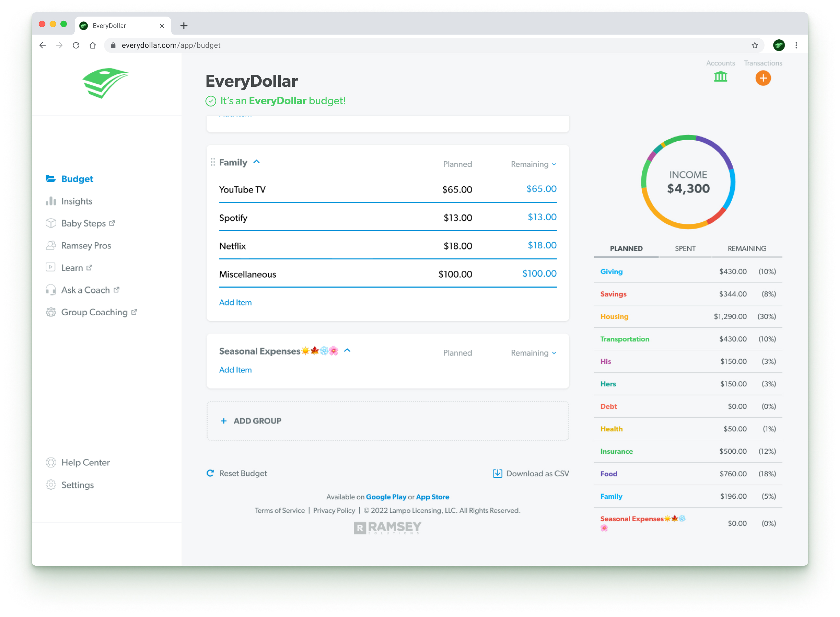Viewport: 840px width, 617px height.
Task: Click Netflix remaining amount $18.00
Action: tap(542, 246)
